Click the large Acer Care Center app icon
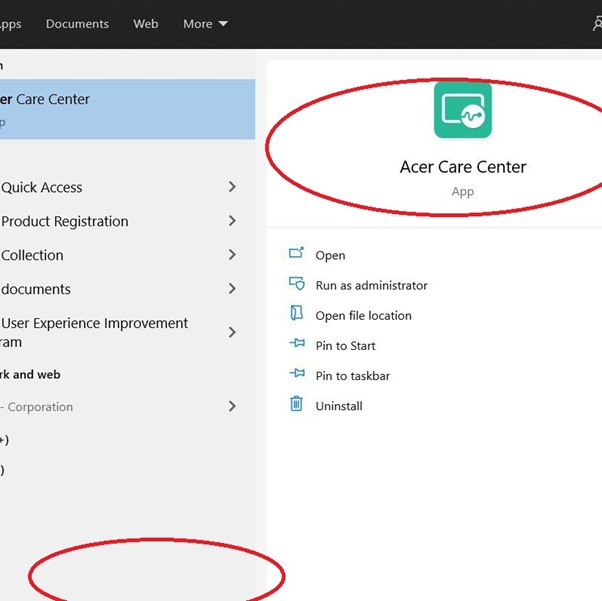The height and width of the screenshot is (601, 602). click(462, 110)
